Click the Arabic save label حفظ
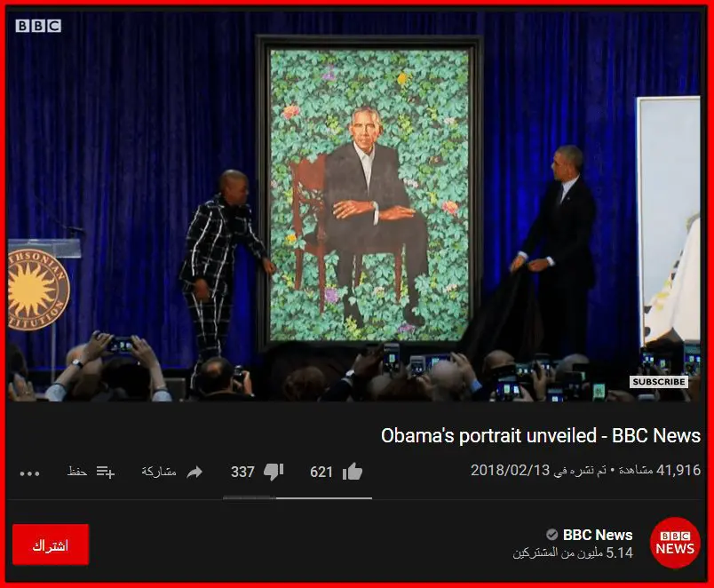Image resolution: width=714 pixels, height=588 pixels. (x=77, y=472)
